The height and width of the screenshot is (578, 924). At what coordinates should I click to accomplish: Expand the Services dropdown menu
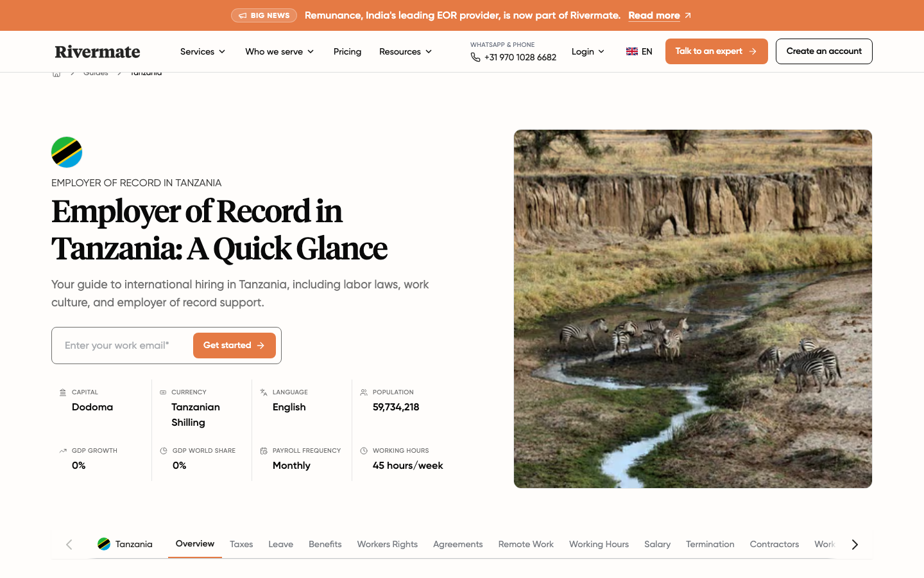click(203, 51)
